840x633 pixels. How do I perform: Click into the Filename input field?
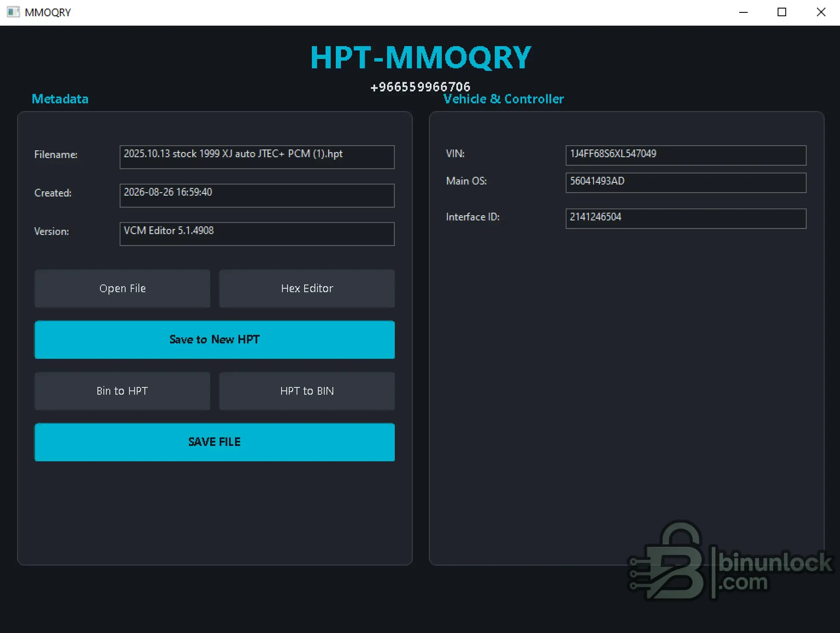click(x=257, y=157)
